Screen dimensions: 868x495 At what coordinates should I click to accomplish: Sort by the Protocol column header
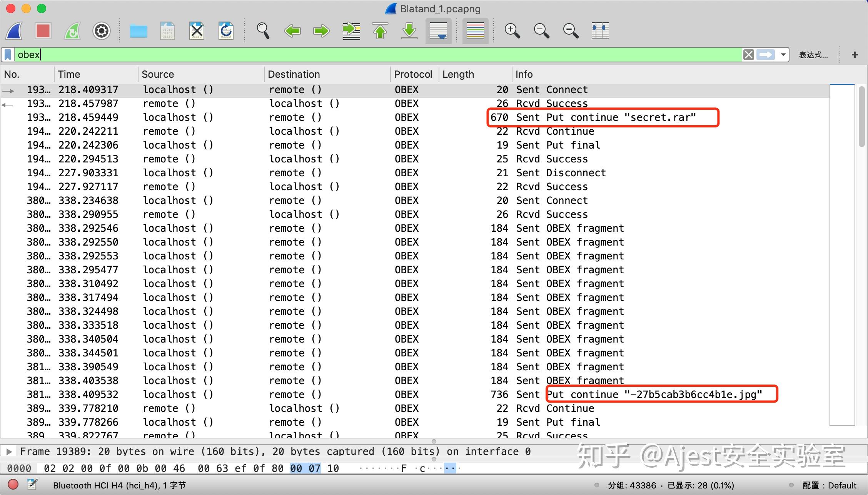tap(413, 74)
